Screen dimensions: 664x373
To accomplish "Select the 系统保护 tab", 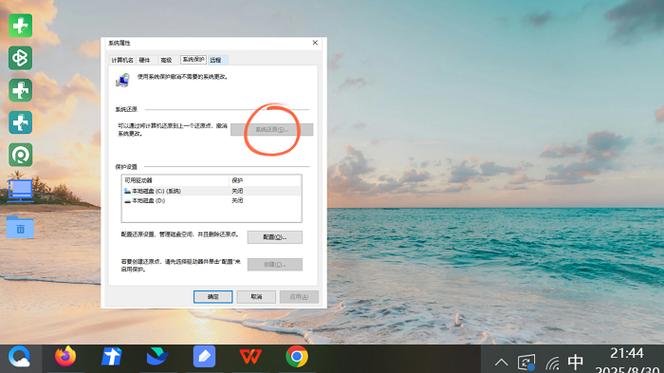I will [x=193, y=60].
